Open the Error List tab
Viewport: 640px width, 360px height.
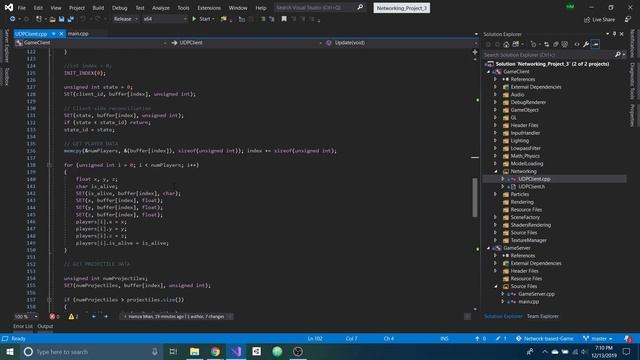pyautogui.click(x=22, y=326)
